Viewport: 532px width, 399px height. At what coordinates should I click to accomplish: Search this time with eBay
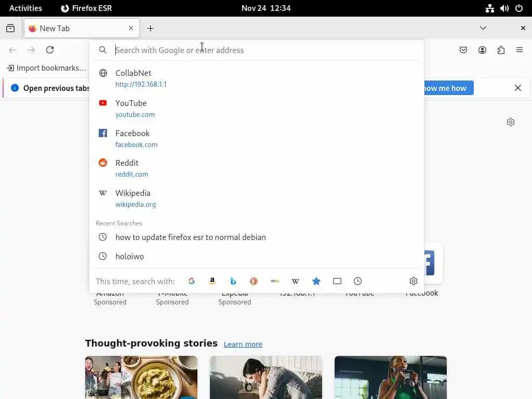(275, 281)
